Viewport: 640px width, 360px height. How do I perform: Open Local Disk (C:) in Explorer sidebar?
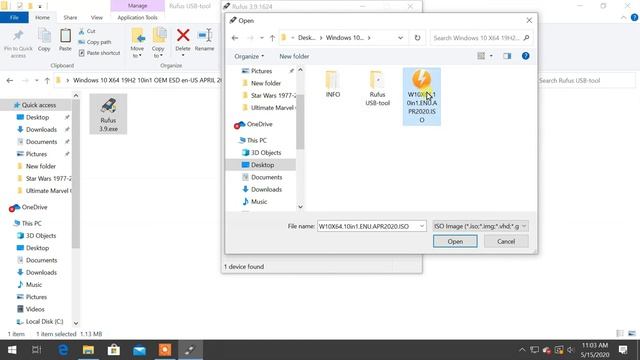44,322
